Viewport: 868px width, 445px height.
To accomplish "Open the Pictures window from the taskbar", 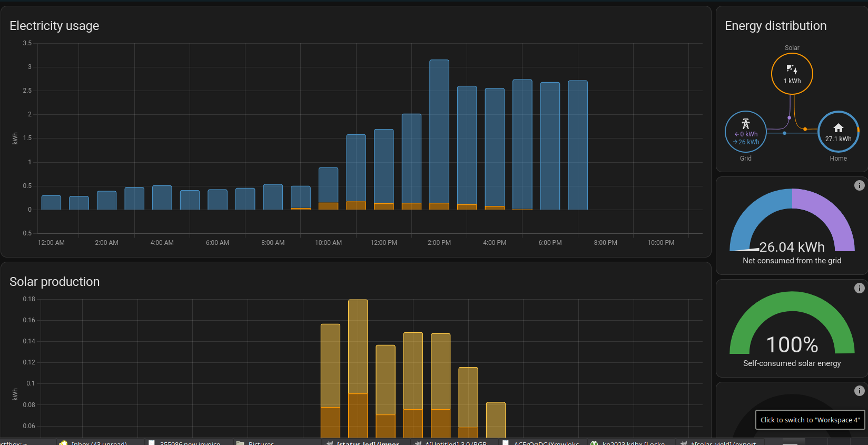I will 261,442.
